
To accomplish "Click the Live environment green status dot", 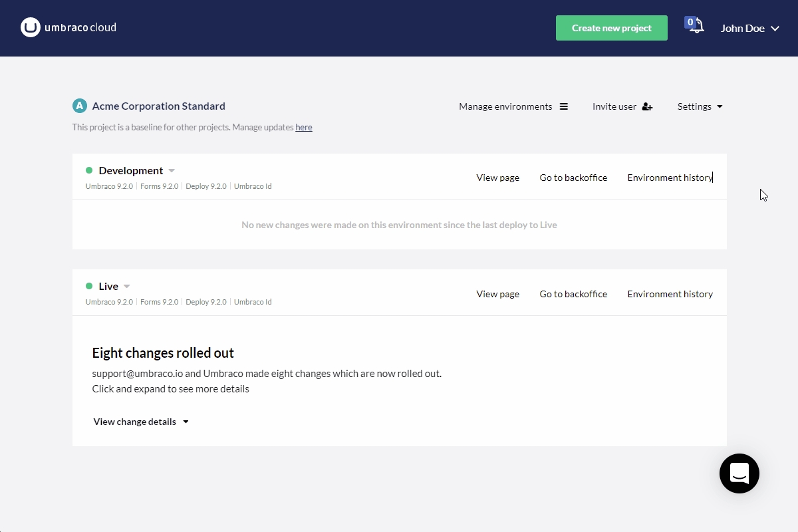I will 89,287.
